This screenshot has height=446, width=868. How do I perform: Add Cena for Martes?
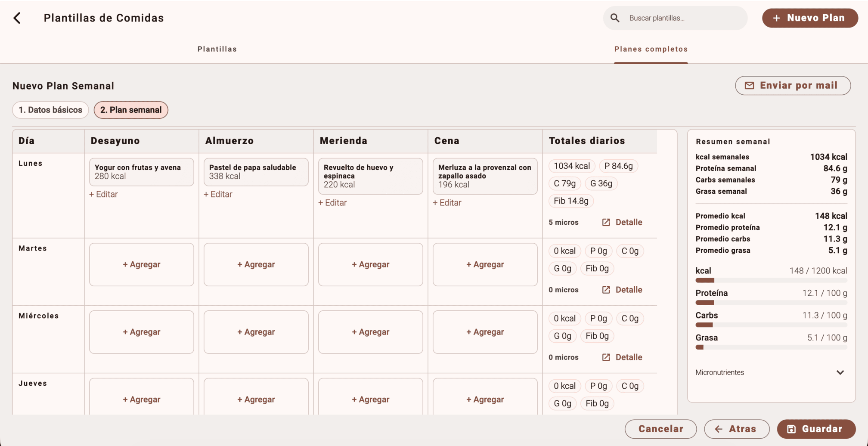[x=485, y=265]
